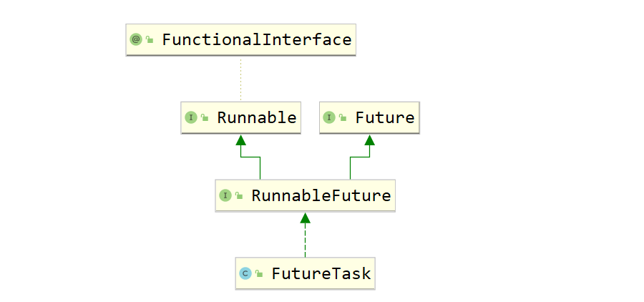
Task: Click the dashed green line above FutureTask
Action: (305, 240)
